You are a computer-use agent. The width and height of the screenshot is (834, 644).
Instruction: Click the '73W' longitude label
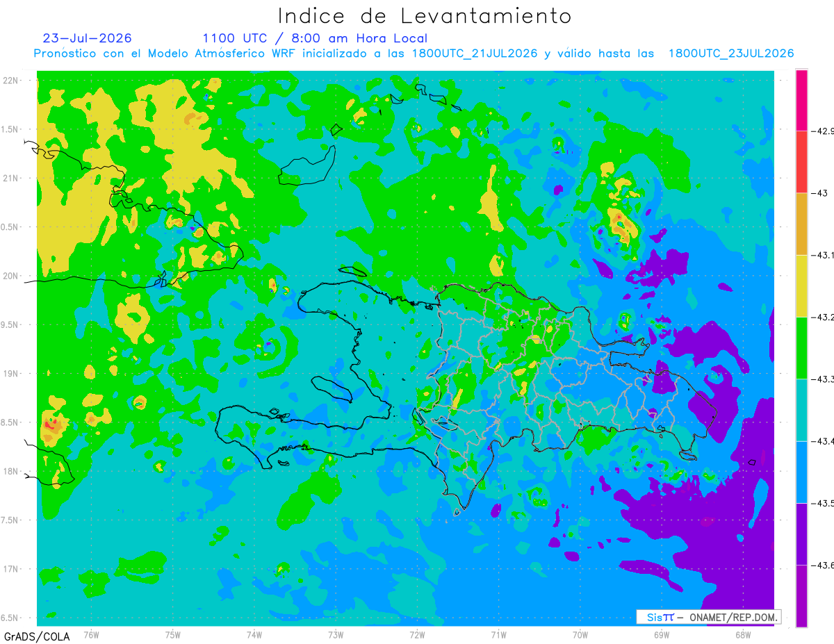[x=336, y=634]
